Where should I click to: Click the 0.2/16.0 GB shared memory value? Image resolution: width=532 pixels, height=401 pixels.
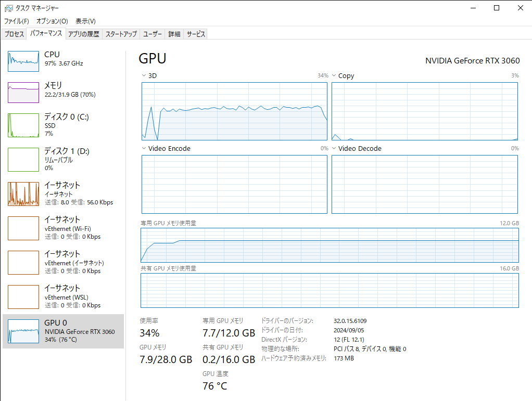coord(229,359)
